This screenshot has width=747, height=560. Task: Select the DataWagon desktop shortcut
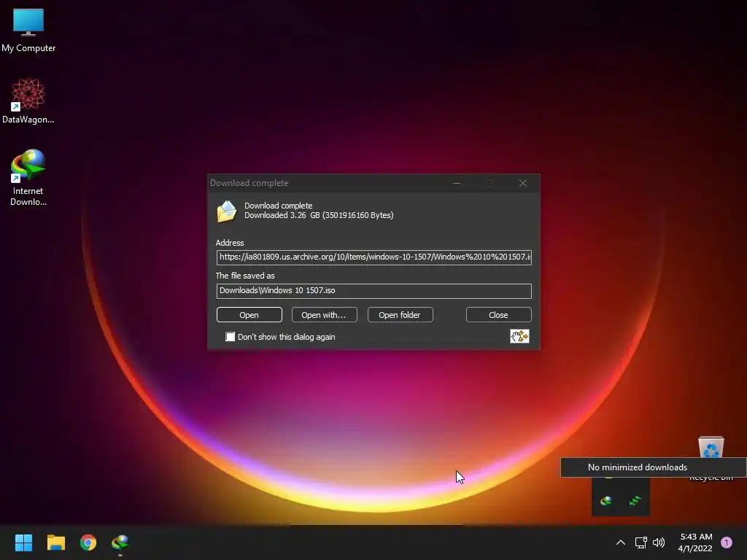[x=28, y=101]
